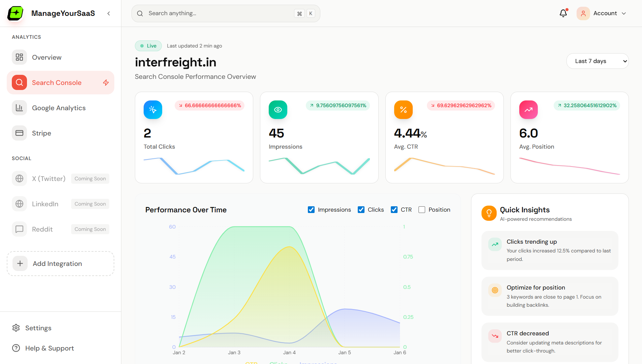Switch to the Reddit section
Viewport: 642px width, 364px height.
tap(42, 229)
